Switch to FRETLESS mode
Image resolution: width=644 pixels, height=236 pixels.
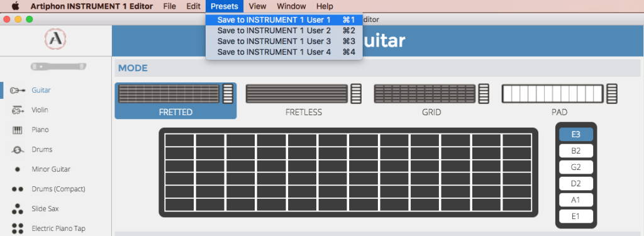tap(303, 101)
